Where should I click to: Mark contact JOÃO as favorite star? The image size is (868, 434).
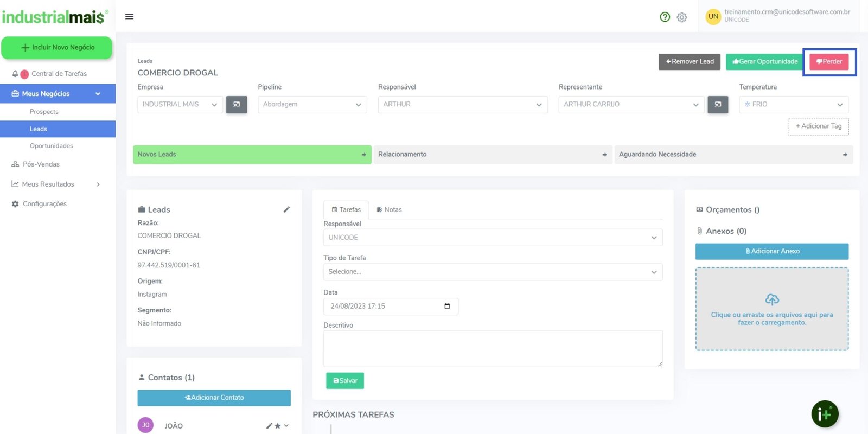coord(278,426)
